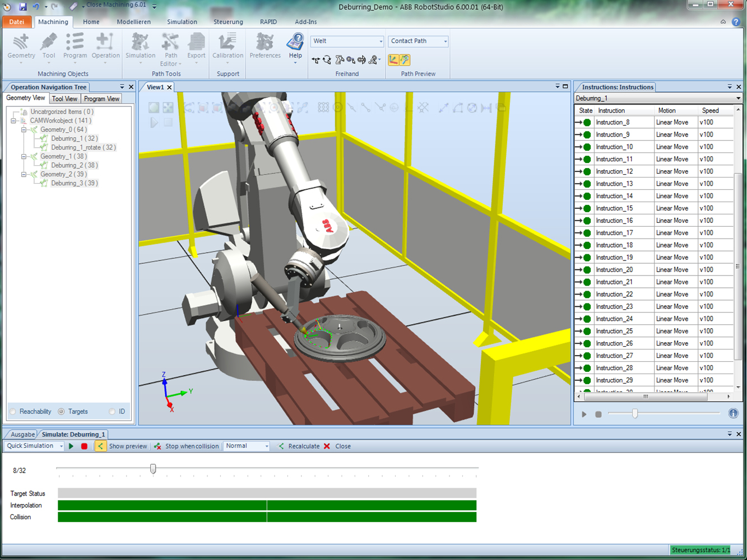This screenshot has width=747, height=560.
Task: Open the Normal speed dropdown
Action: [247, 446]
